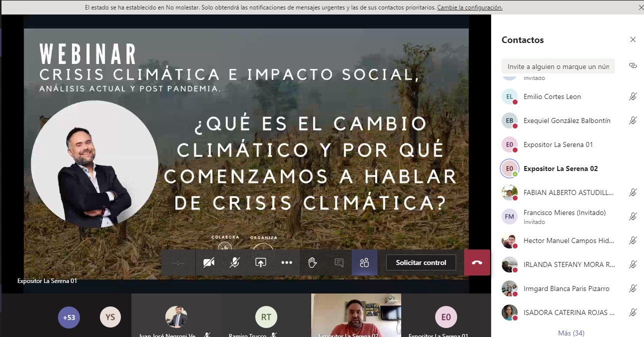The width and height of the screenshot is (644, 337).
Task: Raise your hand in the meeting
Action: (x=313, y=262)
